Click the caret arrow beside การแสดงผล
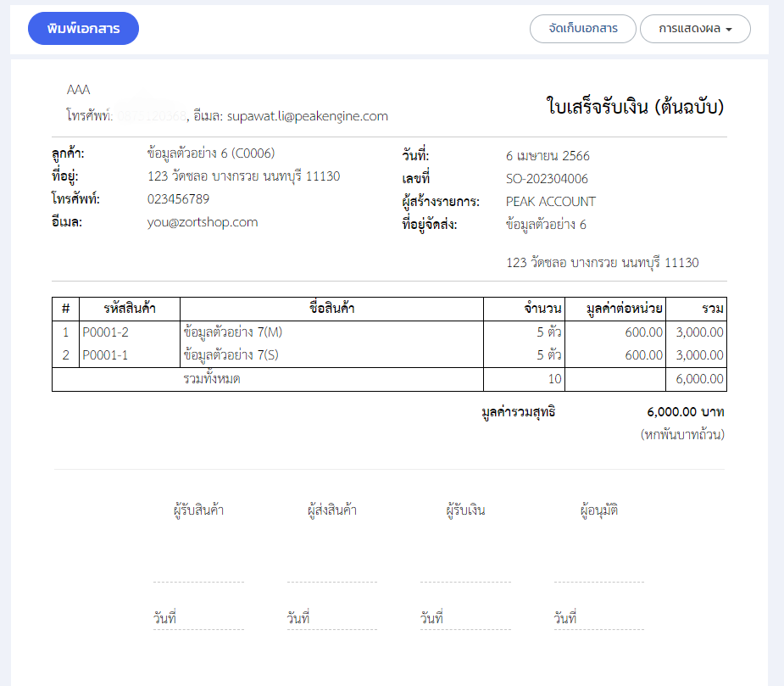784x686 pixels. click(729, 30)
